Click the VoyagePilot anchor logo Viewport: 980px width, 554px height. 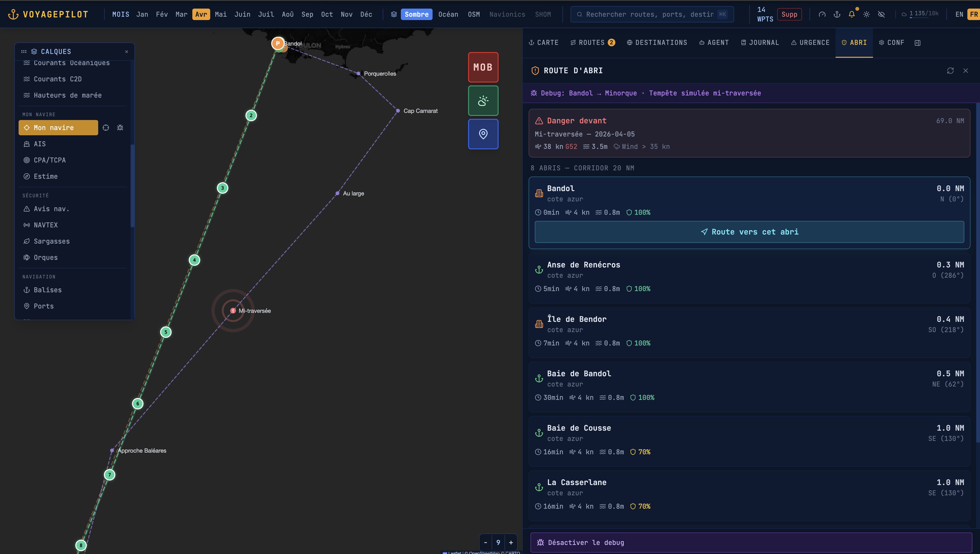[14, 14]
